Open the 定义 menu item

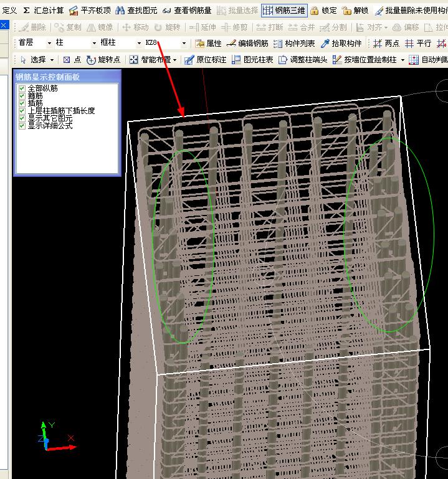(x=9, y=11)
